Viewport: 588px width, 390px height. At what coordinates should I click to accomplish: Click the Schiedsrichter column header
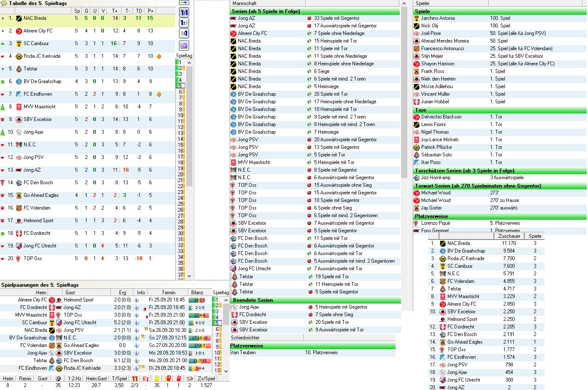coord(267,338)
